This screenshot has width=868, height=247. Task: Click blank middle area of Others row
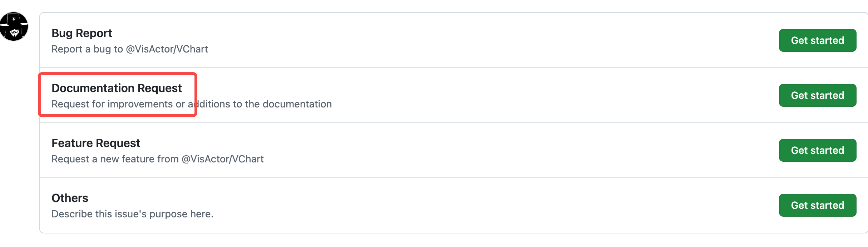click(465, 205)
